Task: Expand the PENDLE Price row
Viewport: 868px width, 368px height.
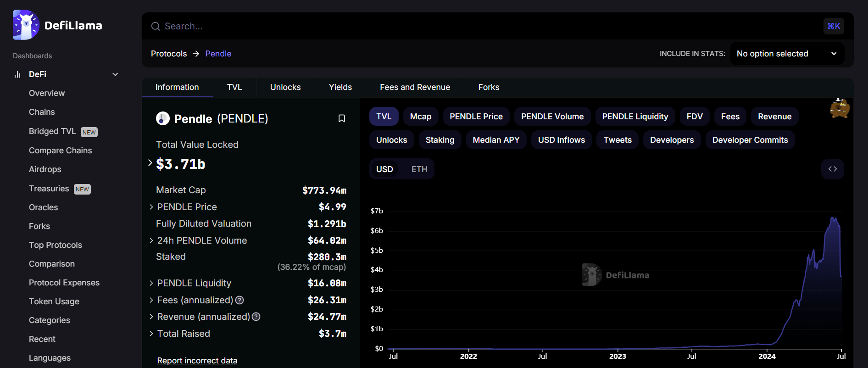Action: [x=151, y=207]
